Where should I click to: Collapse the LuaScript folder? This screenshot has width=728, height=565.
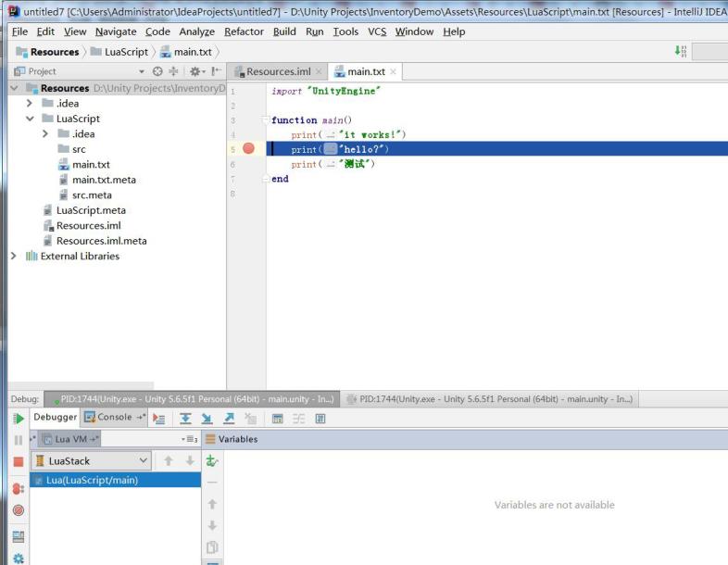(31, 119)
